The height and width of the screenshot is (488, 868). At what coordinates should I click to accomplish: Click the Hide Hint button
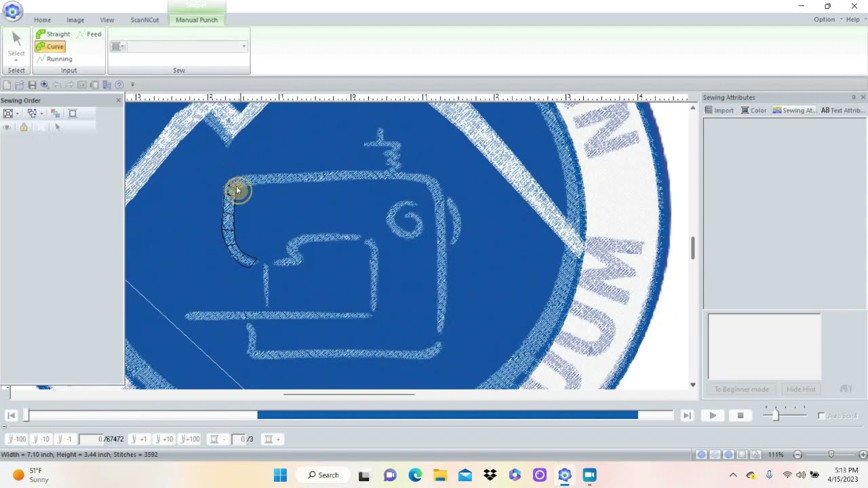point(801,389)
